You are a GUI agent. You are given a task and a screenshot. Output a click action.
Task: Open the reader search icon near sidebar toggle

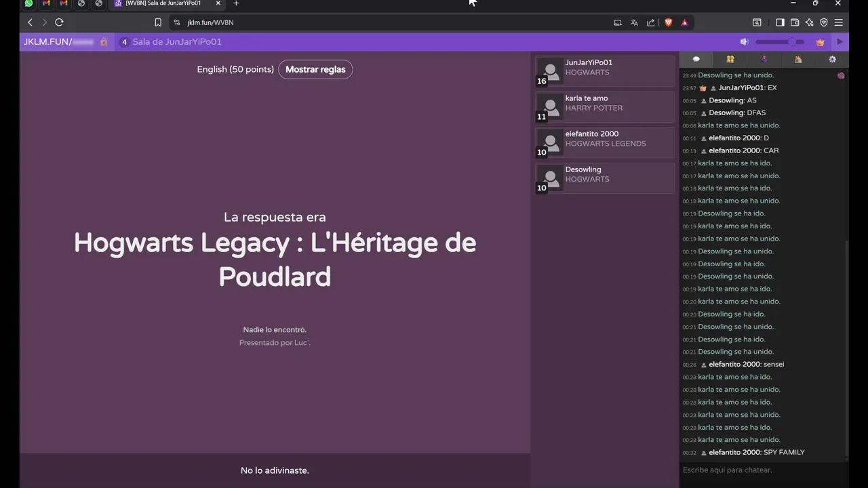coord(757,22)
